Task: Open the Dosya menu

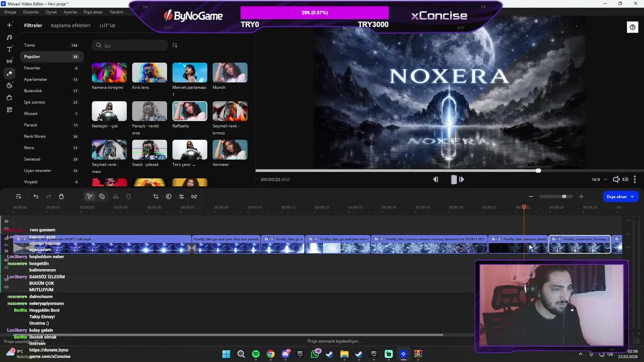Action: click(x=10, y=12)
